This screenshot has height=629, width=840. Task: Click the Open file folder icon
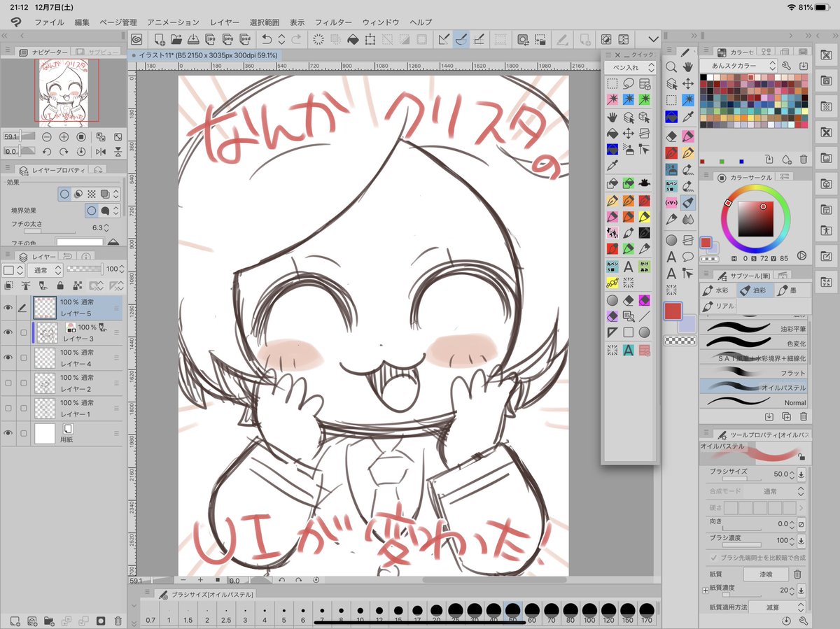176,39
